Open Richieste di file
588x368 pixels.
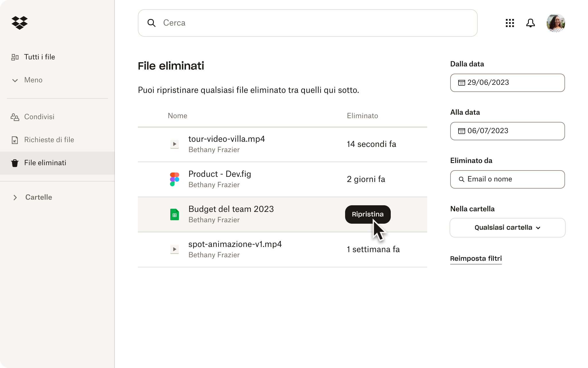click(x=49, y=140)
